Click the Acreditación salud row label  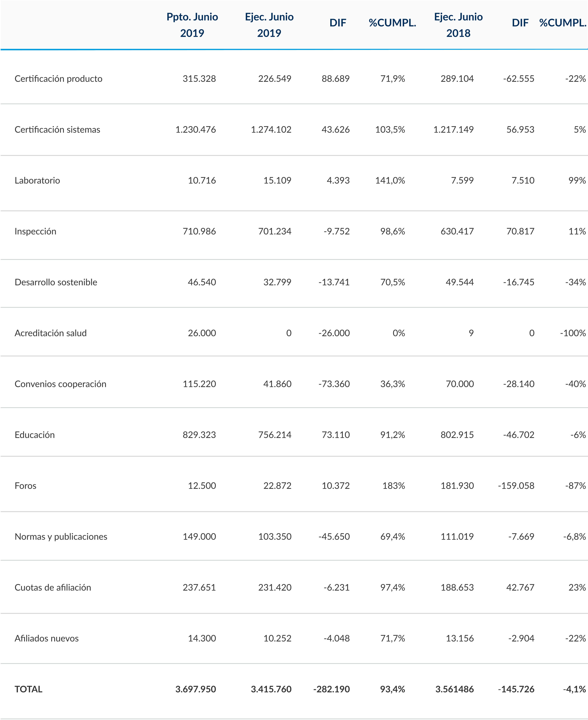(50, 333)
